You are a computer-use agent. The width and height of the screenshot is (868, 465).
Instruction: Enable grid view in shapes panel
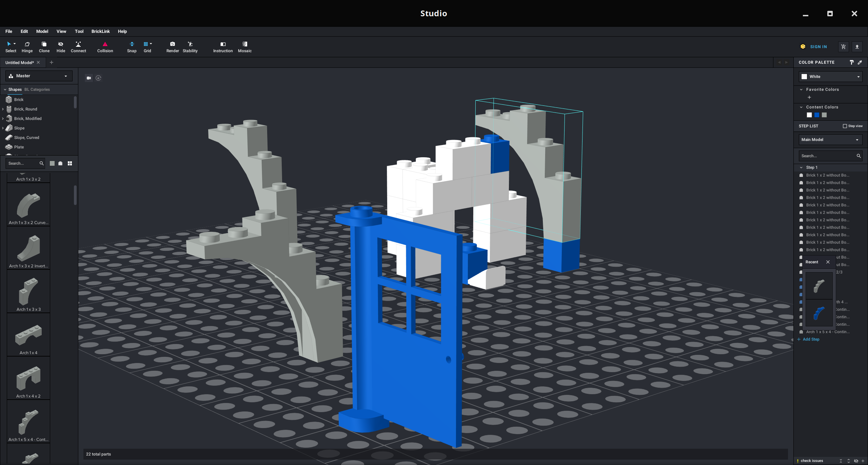coord(70,163)
